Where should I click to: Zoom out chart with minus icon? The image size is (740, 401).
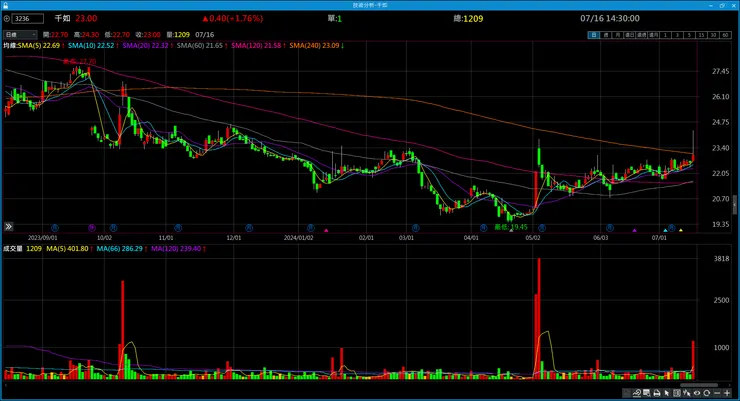point(717,393)
